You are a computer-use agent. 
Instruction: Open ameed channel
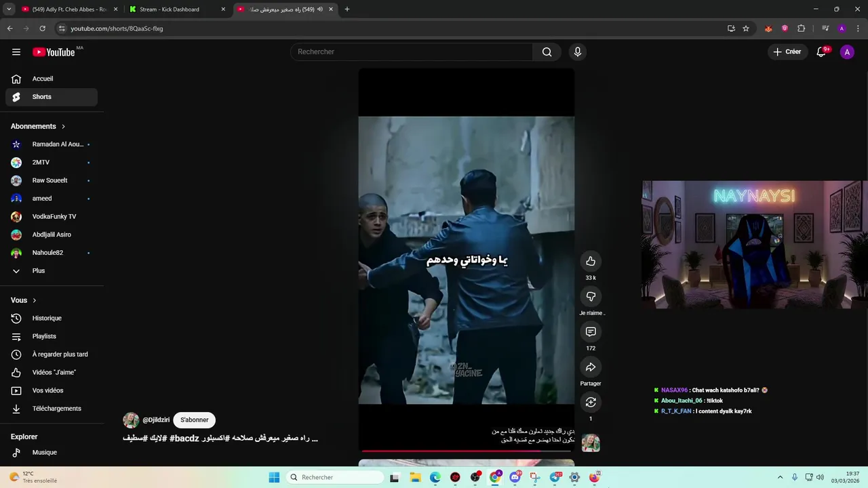click(52, 199)
